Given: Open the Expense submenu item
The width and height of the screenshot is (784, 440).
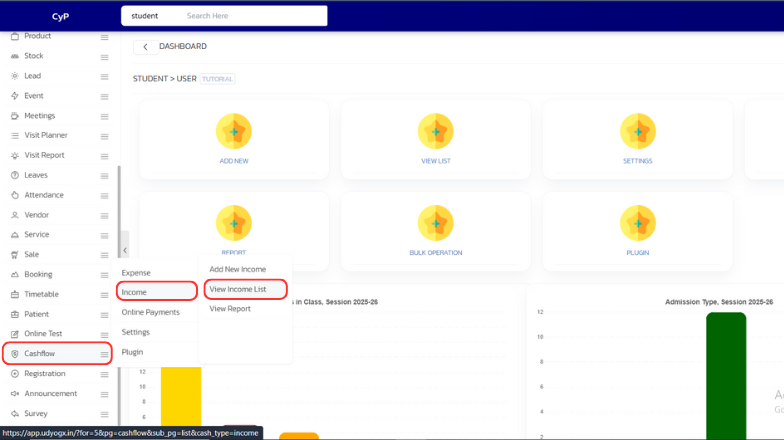Looking at the screenshot, I should tap(136, 272).
